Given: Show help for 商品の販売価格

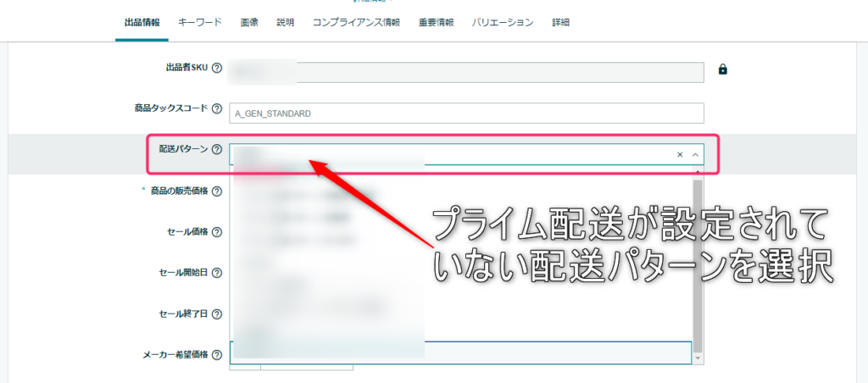Looking at the screenshot, I should [x=217, y=191].
